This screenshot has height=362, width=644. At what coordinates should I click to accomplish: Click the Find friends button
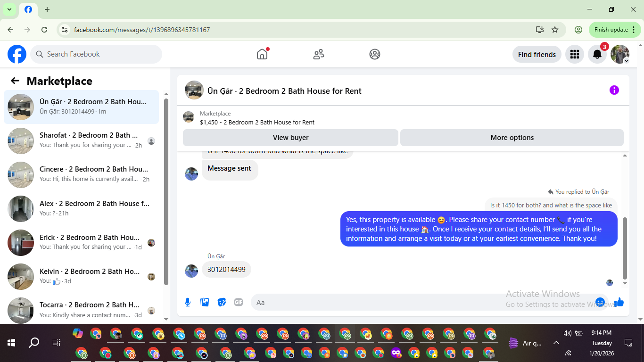click(537, 54)
